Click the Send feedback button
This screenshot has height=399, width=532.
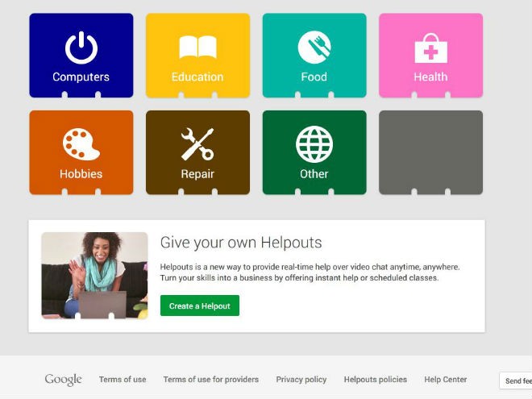click(x=516, y=380)
